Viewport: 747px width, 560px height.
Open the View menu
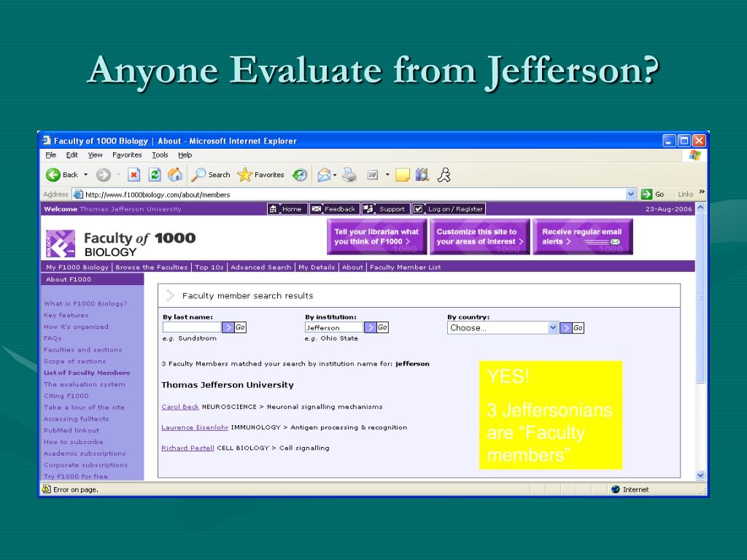pyautogui.click(x=95, y=155)
